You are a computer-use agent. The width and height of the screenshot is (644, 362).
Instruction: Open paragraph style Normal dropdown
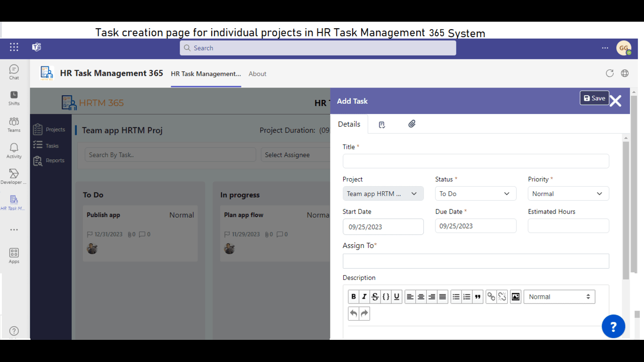coord(559,296)
